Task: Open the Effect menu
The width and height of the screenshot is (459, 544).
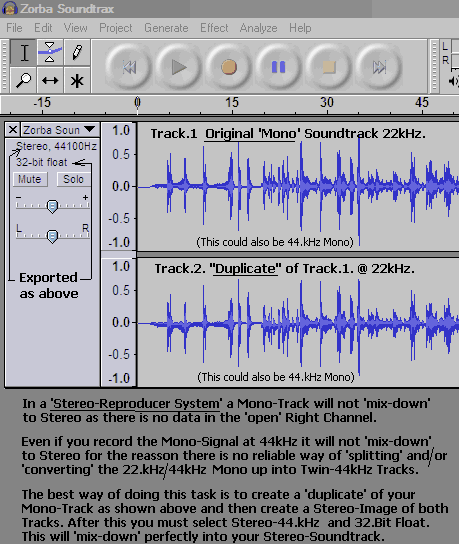Action: (214, 28)
